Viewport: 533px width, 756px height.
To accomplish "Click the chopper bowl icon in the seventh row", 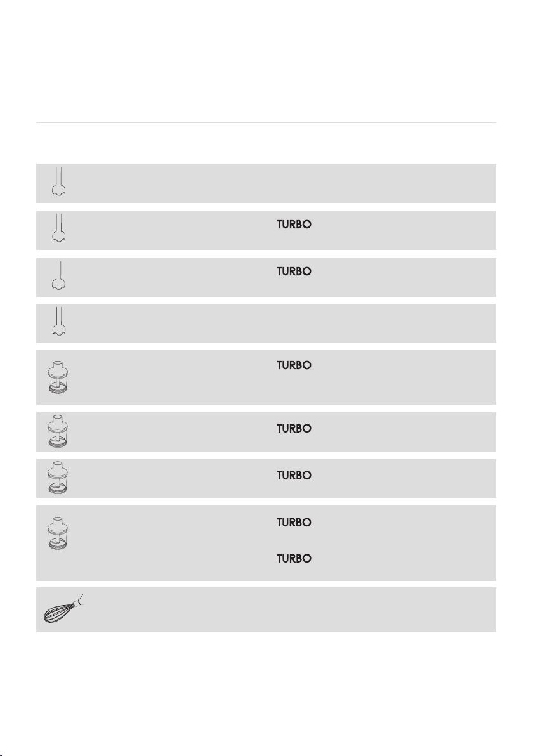I will 58,478.
